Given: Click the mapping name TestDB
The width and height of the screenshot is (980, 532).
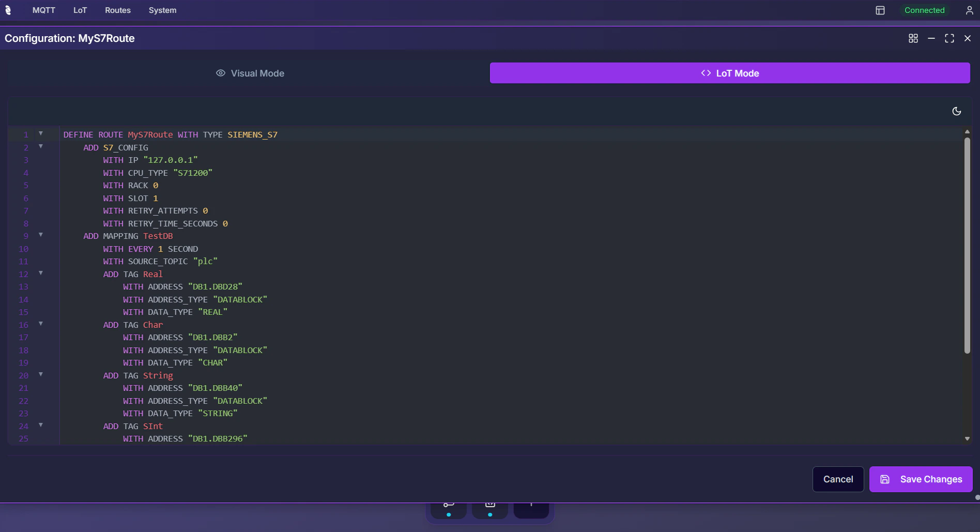Looking at the screenshot, I should tap(158, 236).
